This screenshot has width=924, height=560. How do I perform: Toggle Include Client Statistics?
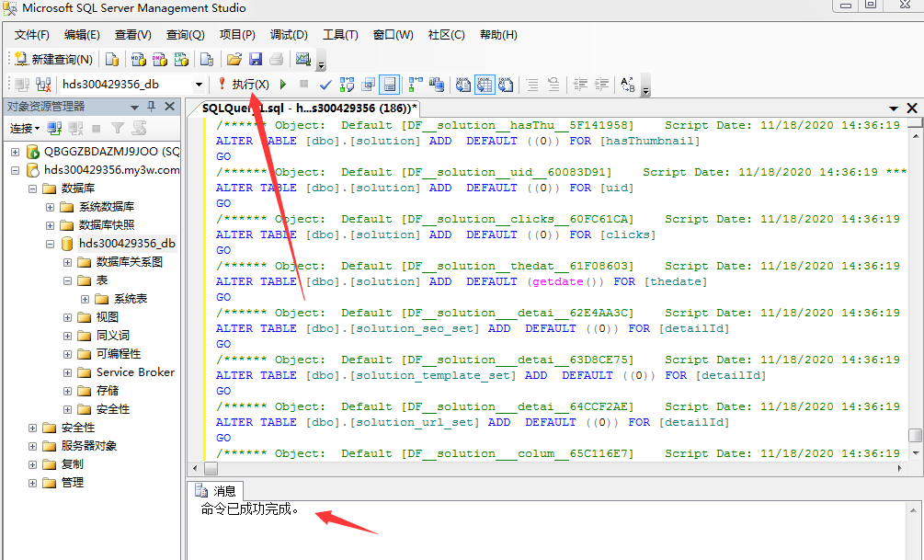click(437, 85)
